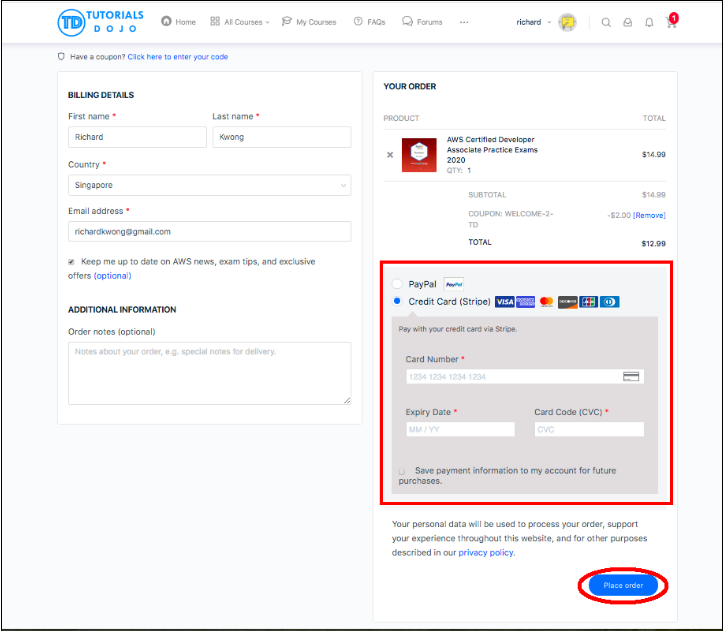Image resolution: width=724 pixels, height=631 pixels.
Task: Click the Discover card icon
Action: [x=567, y=302]
